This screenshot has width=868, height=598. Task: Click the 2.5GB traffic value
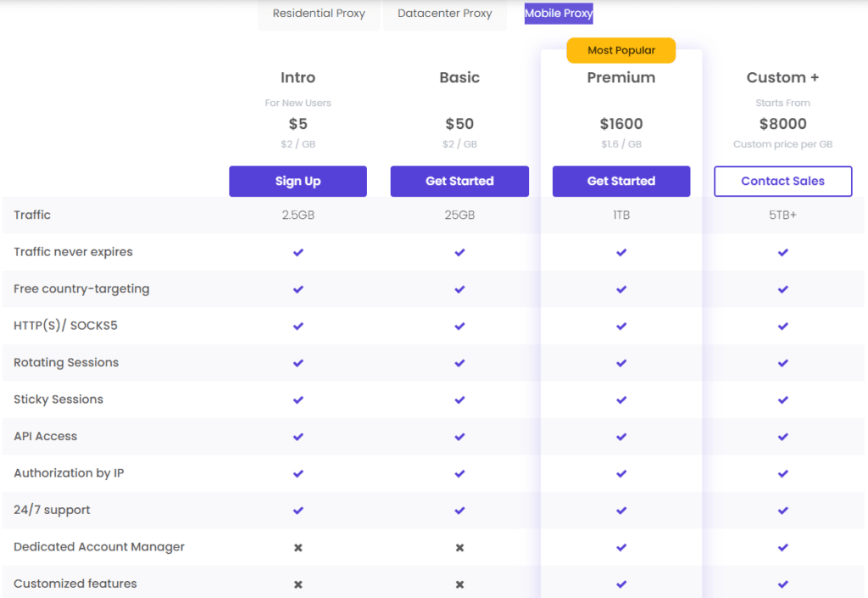click(298, 215)
